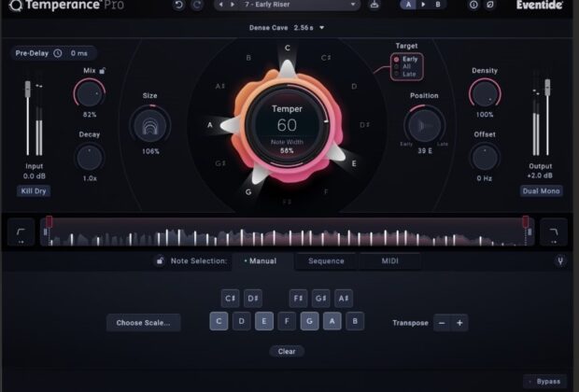Viewport: 579px width, 392px height.
Task: Toggle the Kill Dry button
Action: pos(34,191)
